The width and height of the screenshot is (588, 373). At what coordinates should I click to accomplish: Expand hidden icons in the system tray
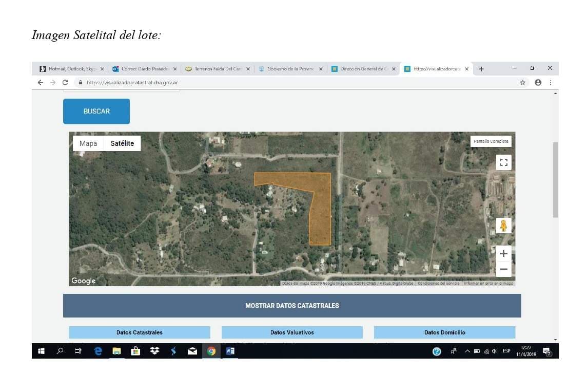click(467, 351)
